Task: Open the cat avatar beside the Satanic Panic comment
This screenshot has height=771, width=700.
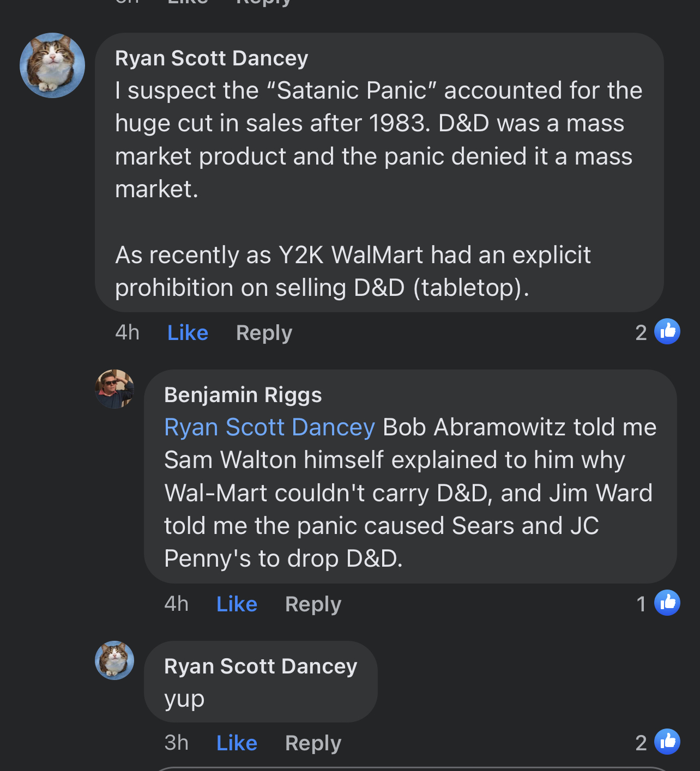Action: pyautogui.click(x=52, y=65)
